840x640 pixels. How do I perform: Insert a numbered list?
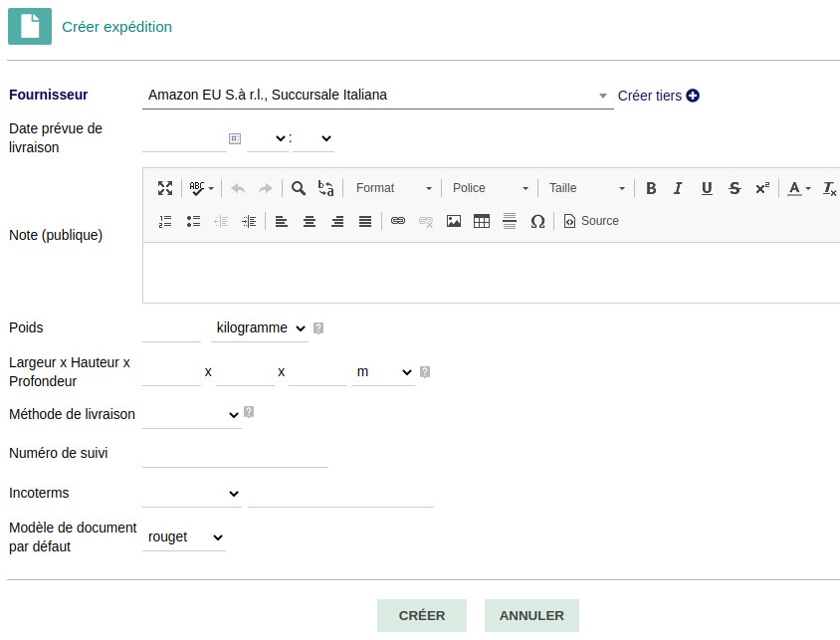165,221
